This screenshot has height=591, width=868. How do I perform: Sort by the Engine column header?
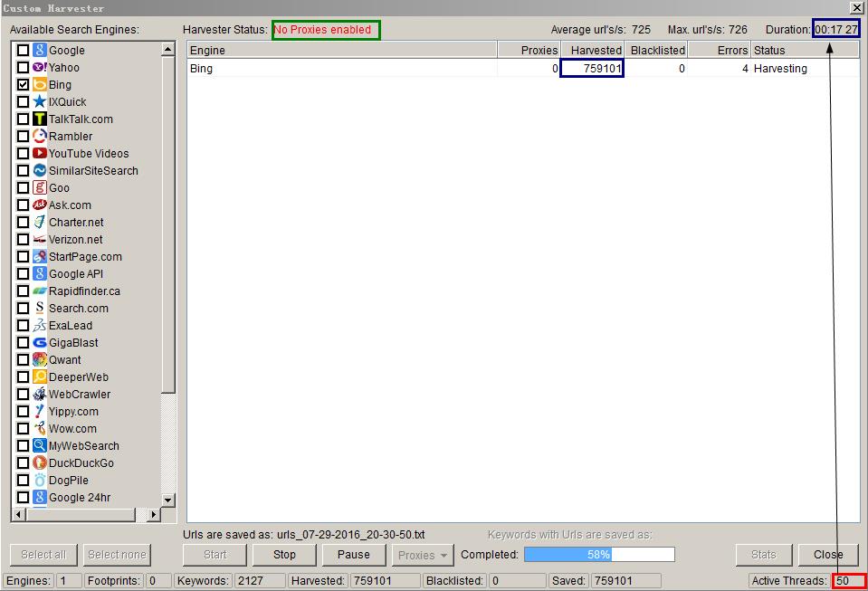coord(341,50)
